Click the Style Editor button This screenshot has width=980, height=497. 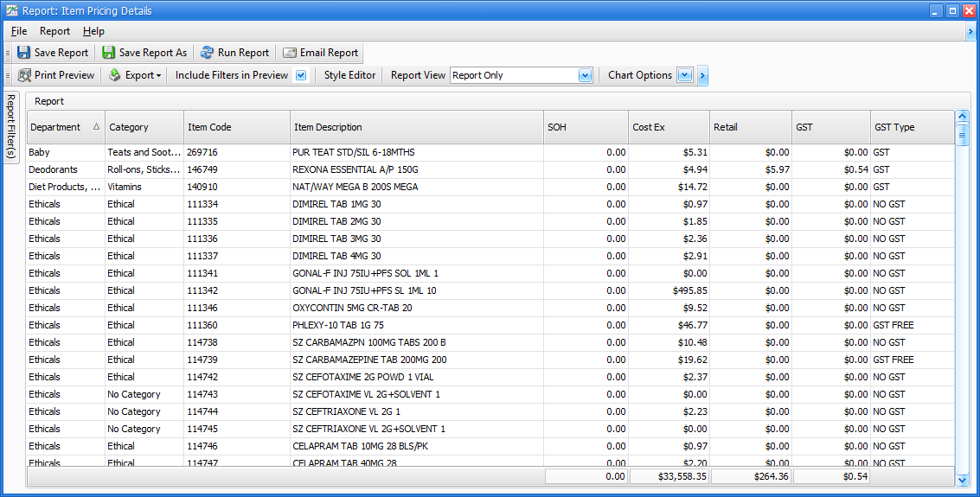click(x=349, y=75)
